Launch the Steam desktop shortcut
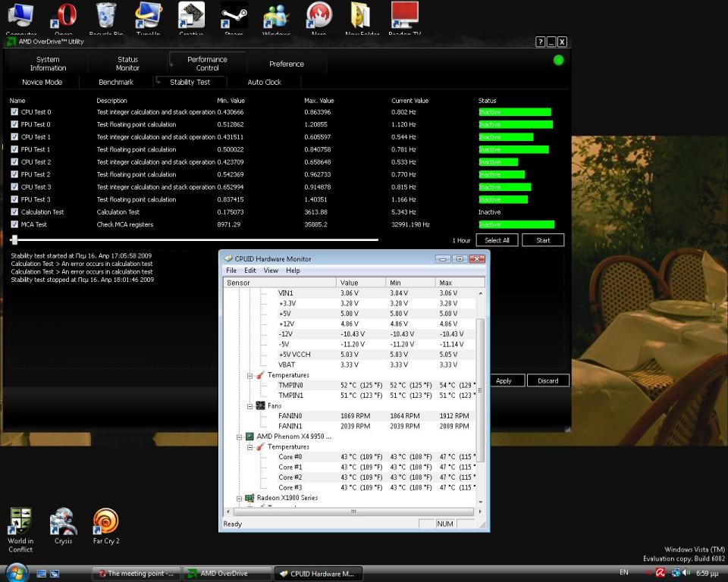The height and width of the screenshot is (582, 728). 234,17
